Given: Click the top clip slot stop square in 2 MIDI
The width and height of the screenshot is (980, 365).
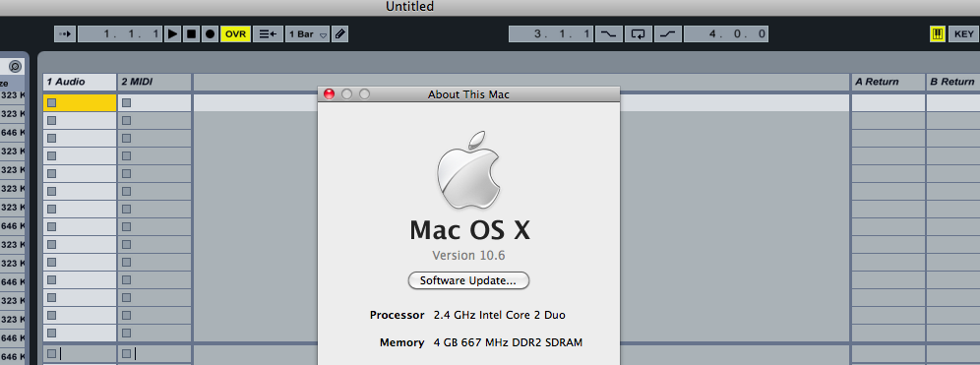Looking at the screenshot, I should [126, 102].
